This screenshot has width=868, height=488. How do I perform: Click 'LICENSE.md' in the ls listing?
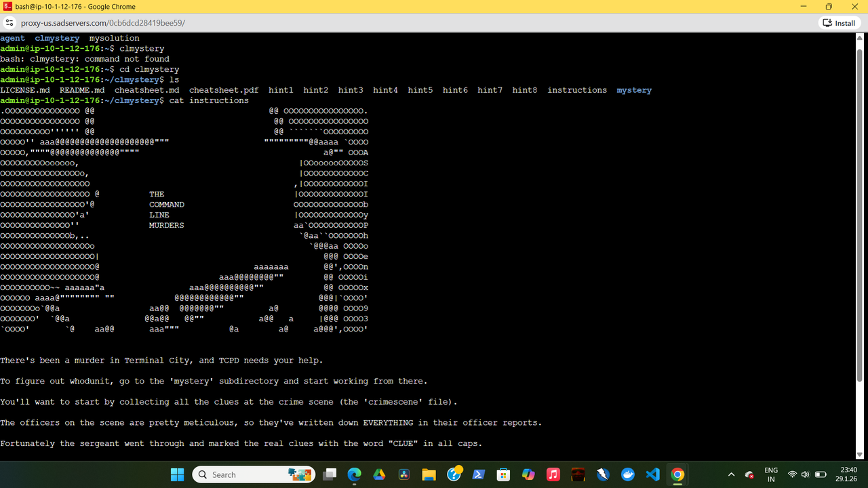(x=25, y=90)
